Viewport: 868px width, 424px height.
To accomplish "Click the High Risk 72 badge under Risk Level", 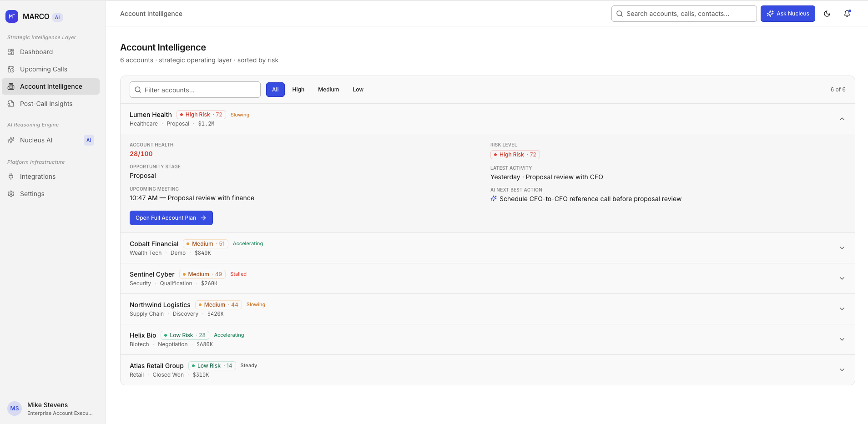I will (x=515, y=155).
